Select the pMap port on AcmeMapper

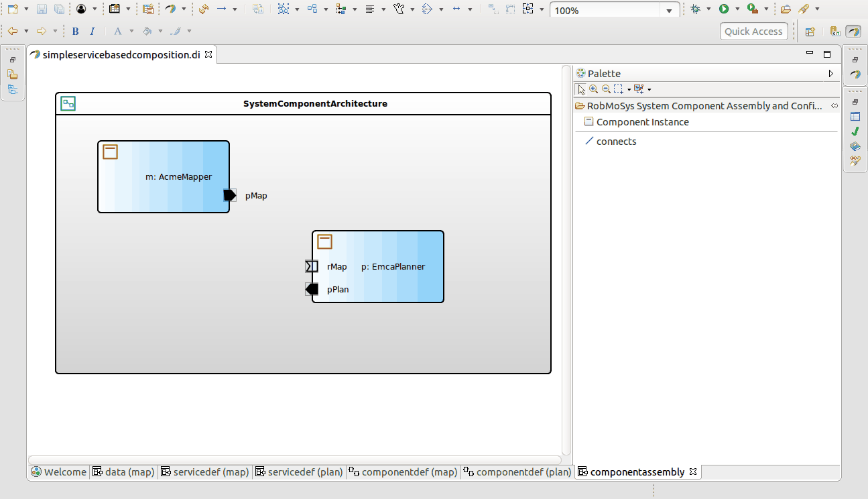229,195
